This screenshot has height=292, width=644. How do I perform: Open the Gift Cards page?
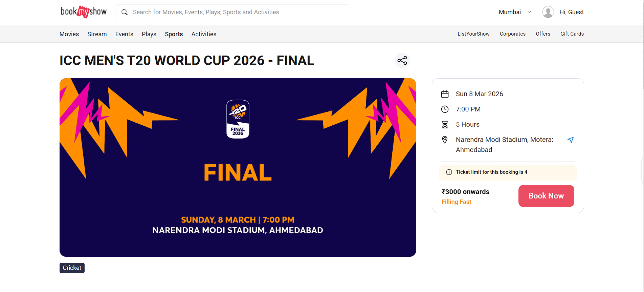(572, 34)
